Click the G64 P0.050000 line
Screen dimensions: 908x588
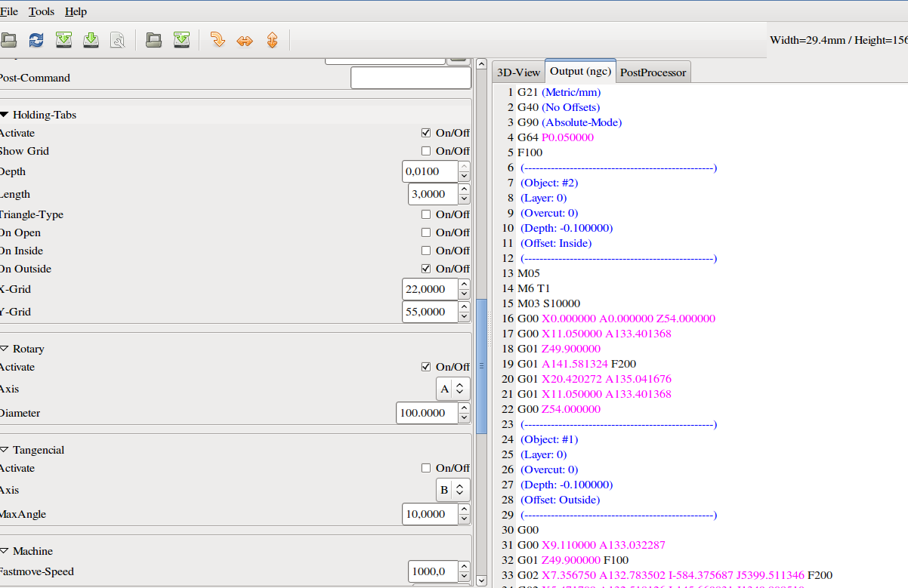(x=555, y=137)
